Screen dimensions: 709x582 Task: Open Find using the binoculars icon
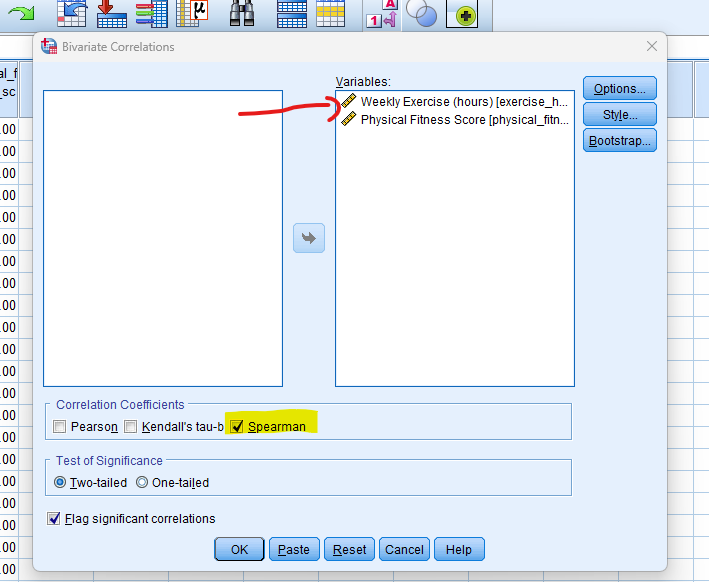pos(241,12)
